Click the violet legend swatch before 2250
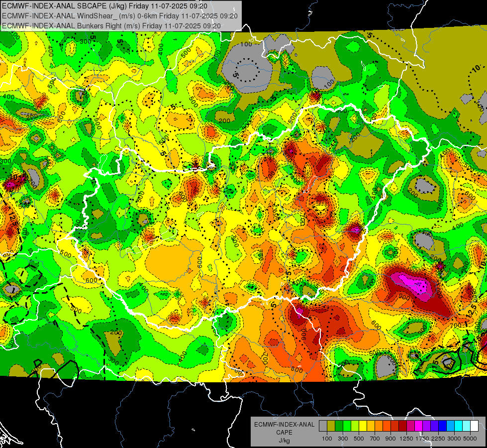Screen dimensions: 487x448 click(434, 426)
